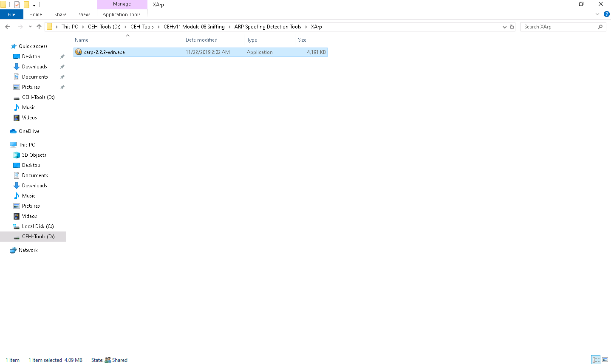Open Music under This PC

[x=29, y=196]
